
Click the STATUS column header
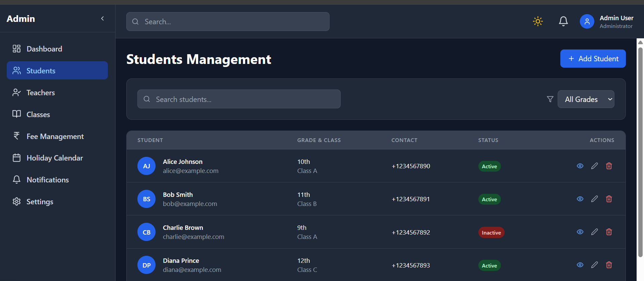click(x=488, y=140)
